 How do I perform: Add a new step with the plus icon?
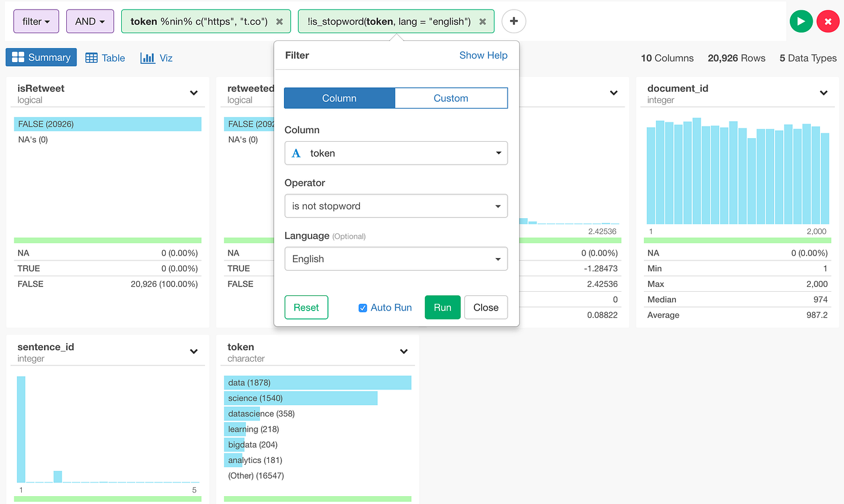point(514,21)
